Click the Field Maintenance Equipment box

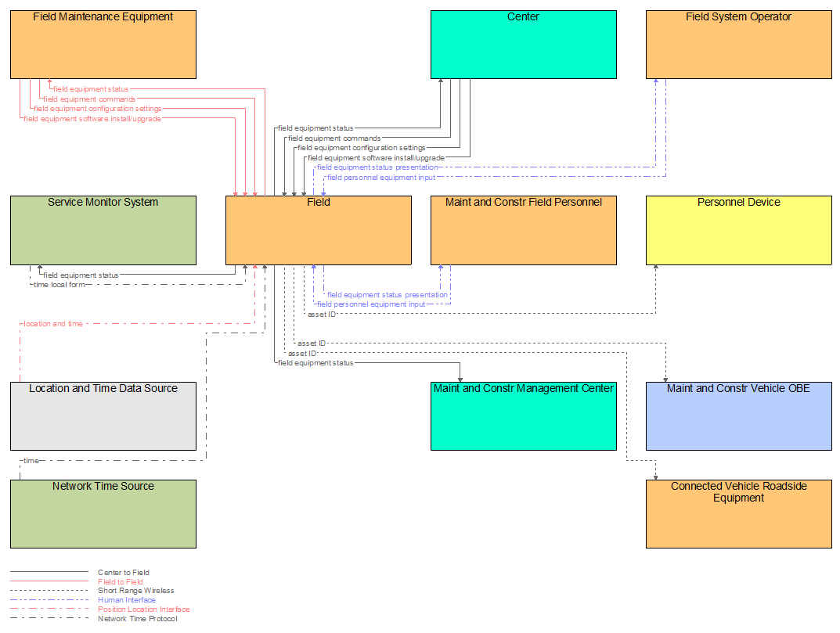tap(103, 45)
